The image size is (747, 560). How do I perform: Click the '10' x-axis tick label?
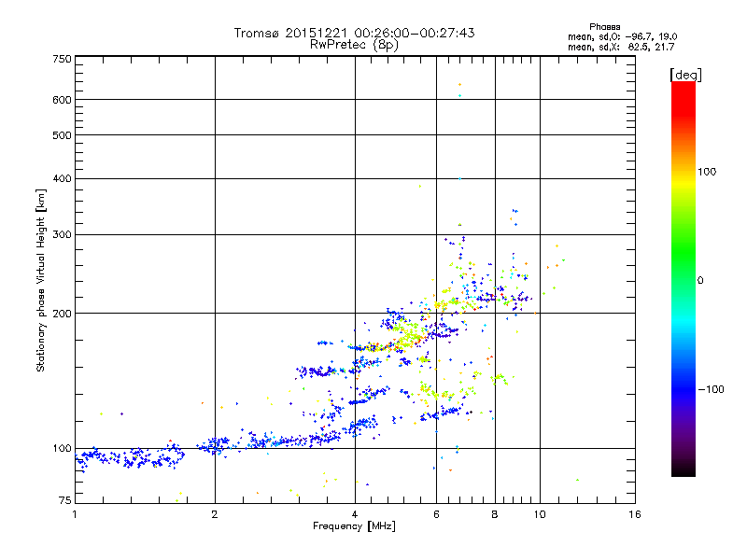[540, 514]
